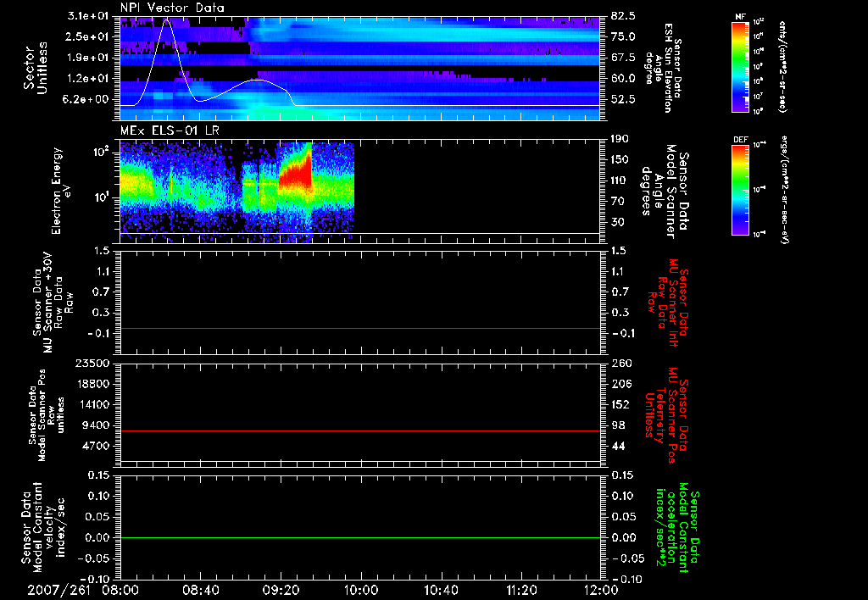Click the '10:00' time tick label

click(360, 590)
